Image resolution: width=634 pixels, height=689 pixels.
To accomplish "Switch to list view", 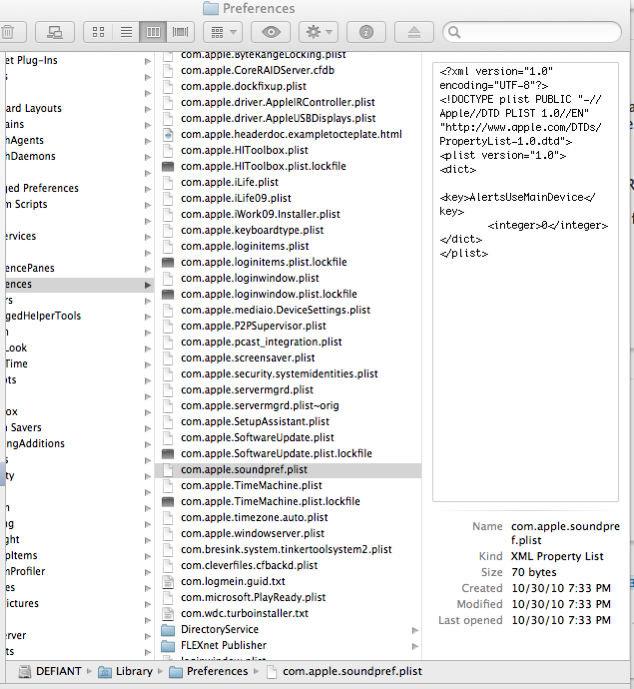I will coord(126,32).
